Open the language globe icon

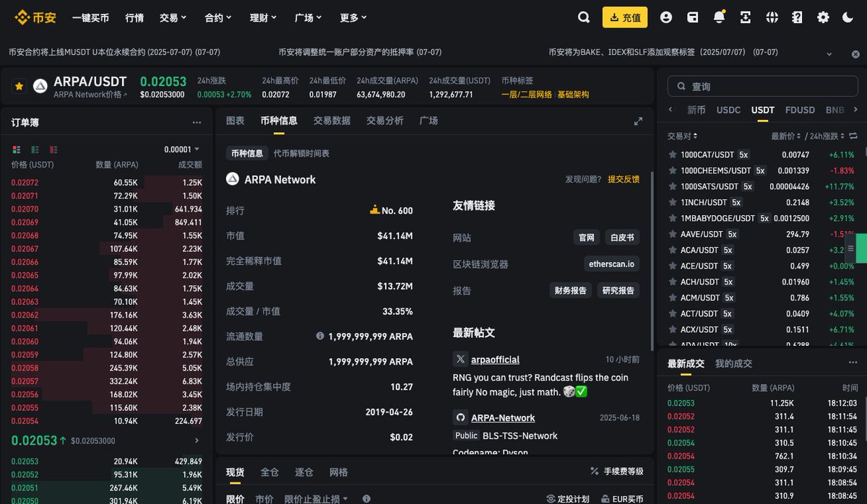pyautogui.click(x=772, y=17)
